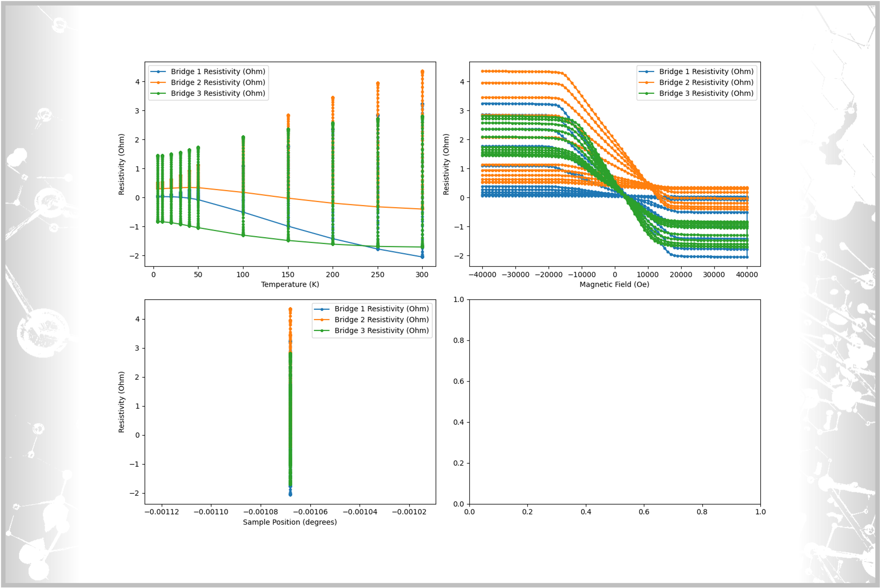Click the 0.6 y-axis tick of empty subplot
Image resolution: width=880 pixels, height=588 pixels.
458,382
